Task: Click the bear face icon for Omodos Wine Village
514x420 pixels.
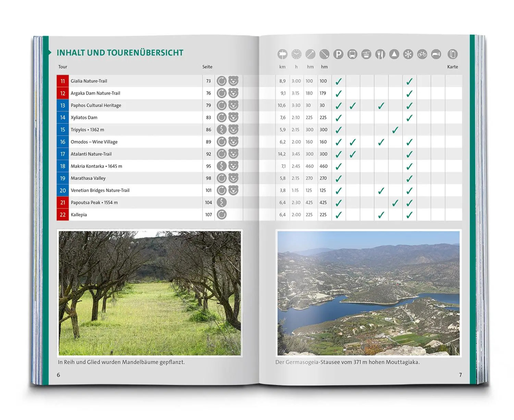Action: [x=233, y=142]
